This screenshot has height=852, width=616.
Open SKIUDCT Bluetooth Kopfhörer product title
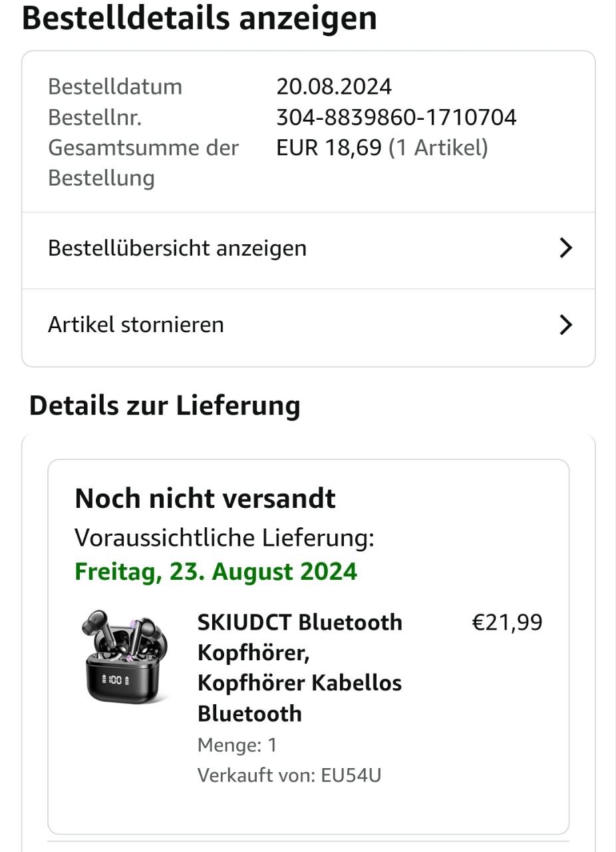(299, 668)
